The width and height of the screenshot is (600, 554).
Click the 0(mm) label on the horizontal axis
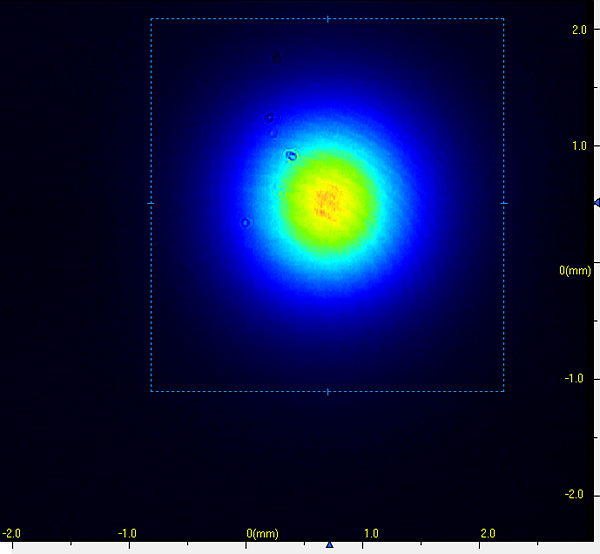tap(262, 533)
